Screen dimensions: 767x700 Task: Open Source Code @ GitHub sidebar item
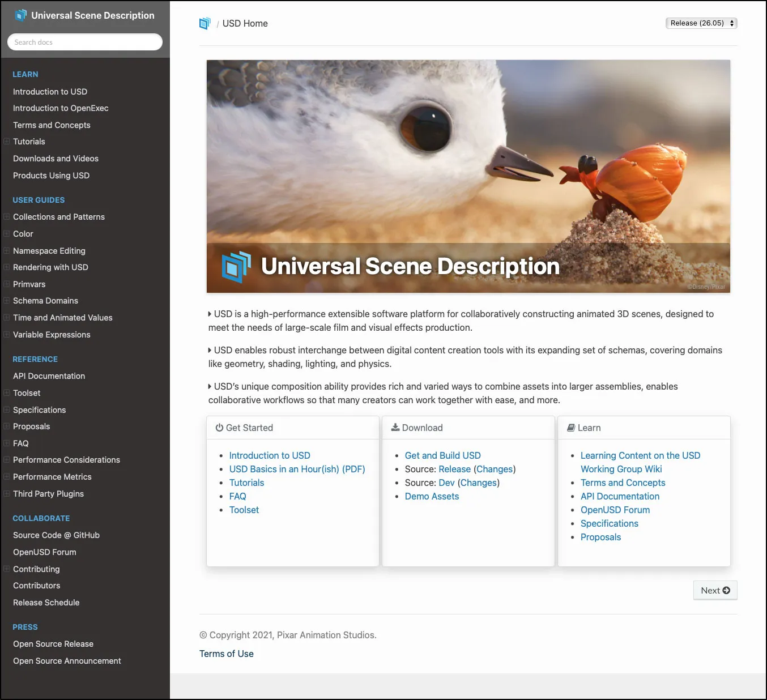pyautogui.click(x=56, y=535)
